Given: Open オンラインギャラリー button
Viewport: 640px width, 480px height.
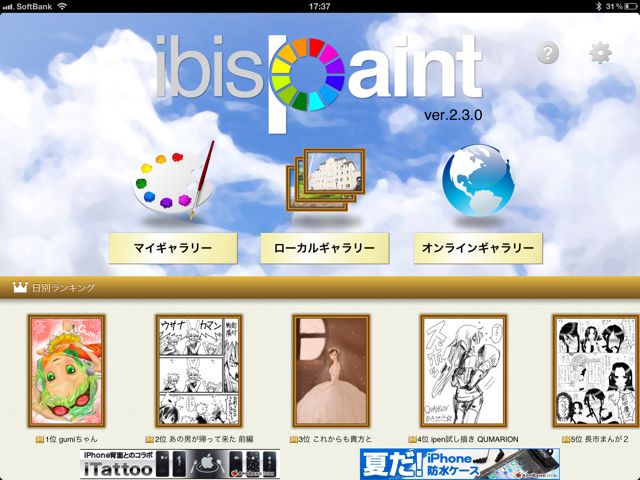Looking at the screenshot, I should (478, 248).
